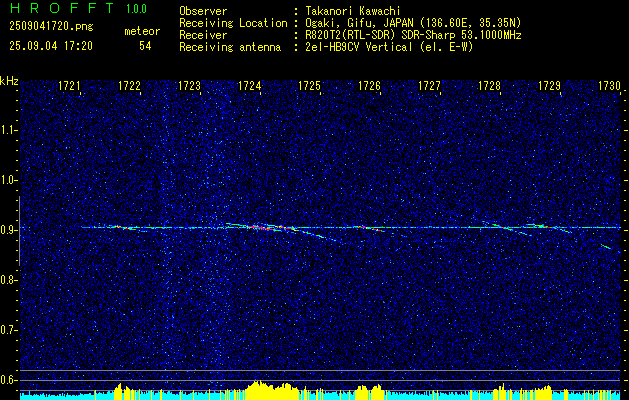
Task: Click the 1722 time marker
Action: pyautogui.click(x=130, y=86)
